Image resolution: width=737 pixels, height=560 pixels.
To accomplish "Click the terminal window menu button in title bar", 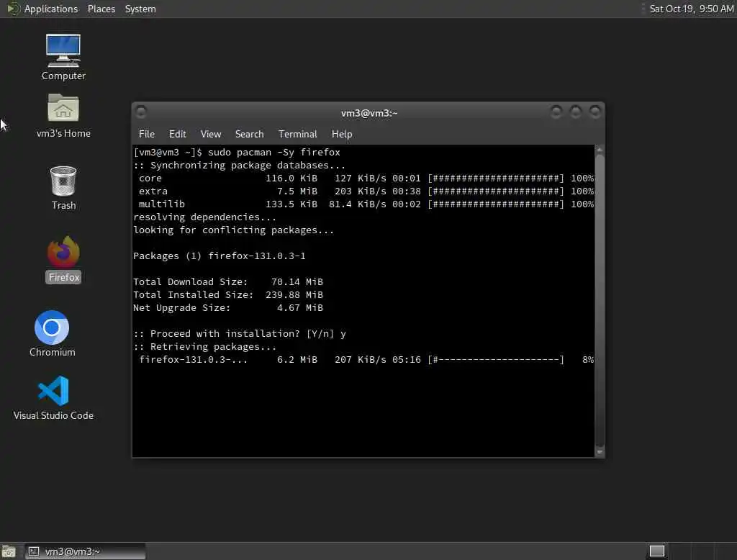I will click(141, 112).
